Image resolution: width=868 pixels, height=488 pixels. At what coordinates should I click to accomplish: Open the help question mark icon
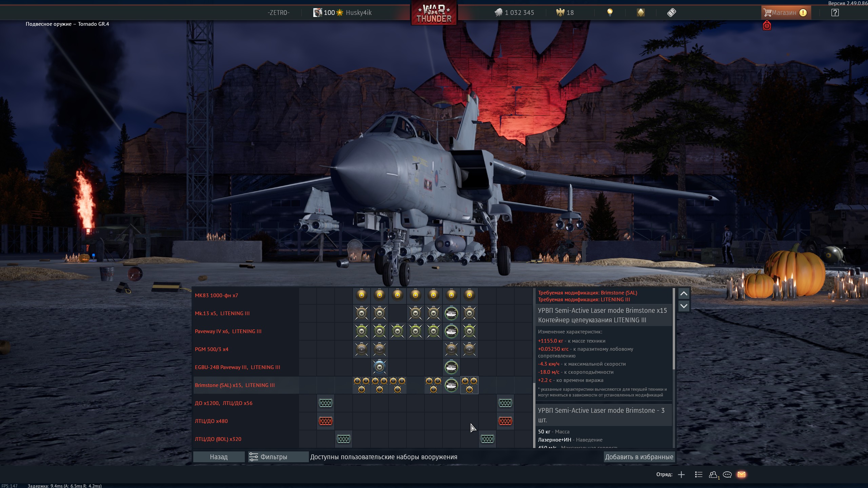click(x=835, y=13)
